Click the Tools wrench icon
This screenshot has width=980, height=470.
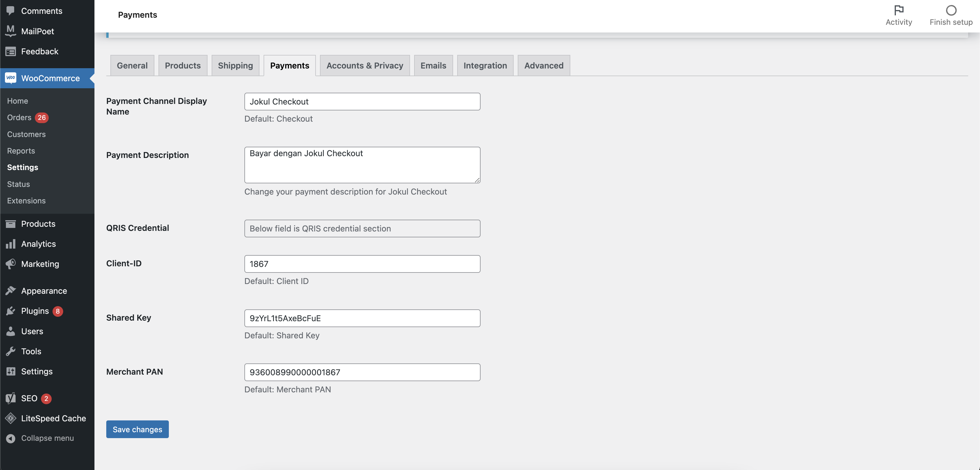[11, 351]
